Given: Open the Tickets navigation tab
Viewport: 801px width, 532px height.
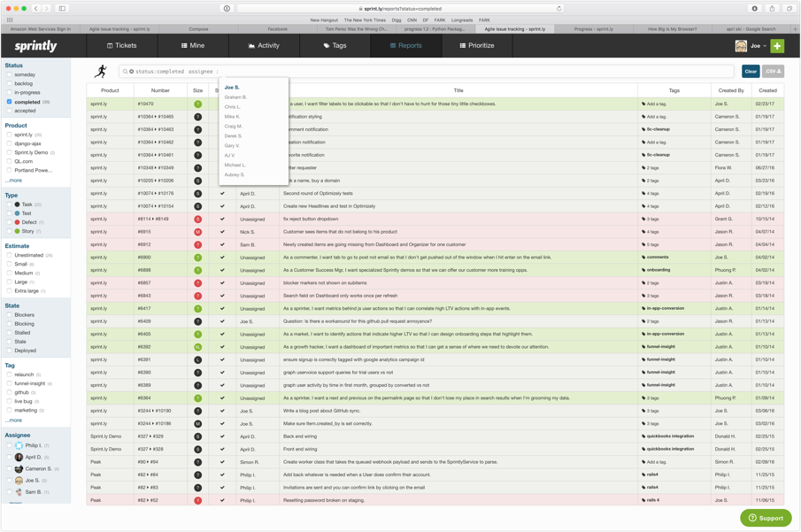Looking at the screenshot, I should (122, 46).
